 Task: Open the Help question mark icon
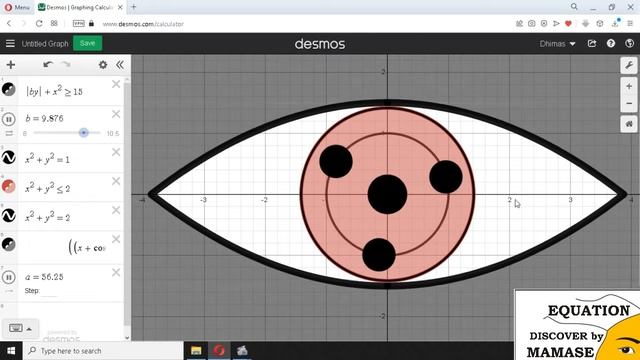click(611, 43)
